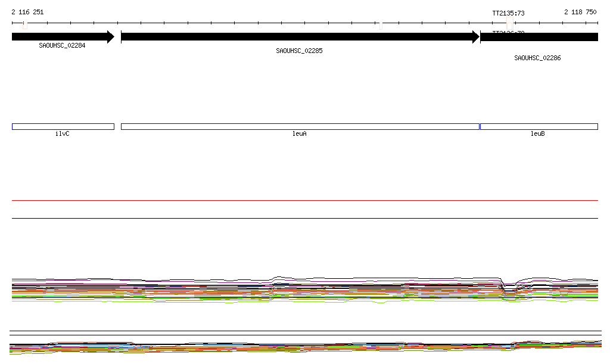
Task: Click the end coordinate 2 118 750
Action: (580, 12)
